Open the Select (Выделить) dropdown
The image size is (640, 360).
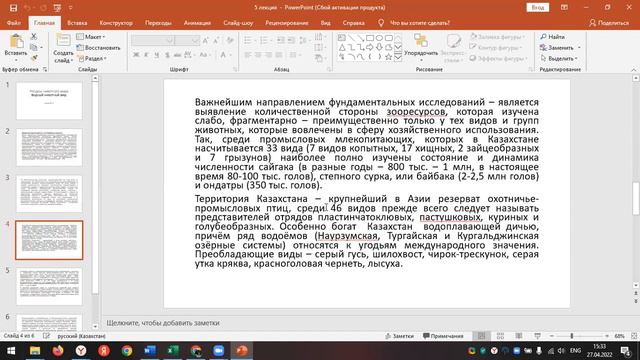[559, 58]
